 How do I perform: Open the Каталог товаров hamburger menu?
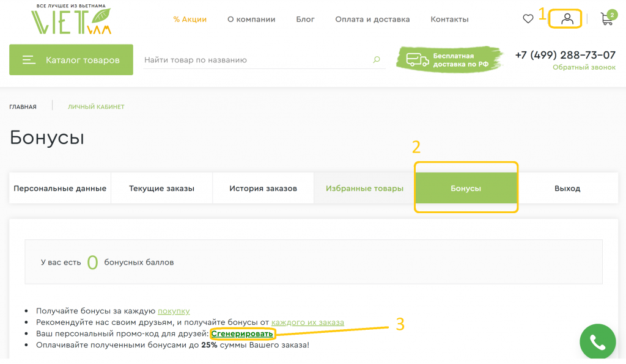coord(71,60)
